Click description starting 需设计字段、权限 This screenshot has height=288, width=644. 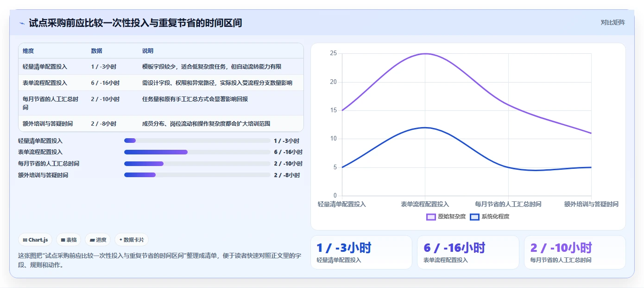pos(217,83)
